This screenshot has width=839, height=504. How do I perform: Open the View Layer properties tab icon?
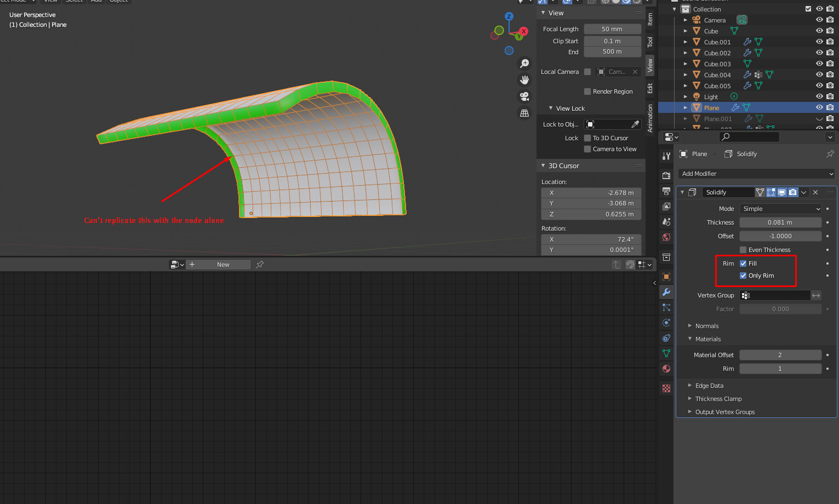666,207
